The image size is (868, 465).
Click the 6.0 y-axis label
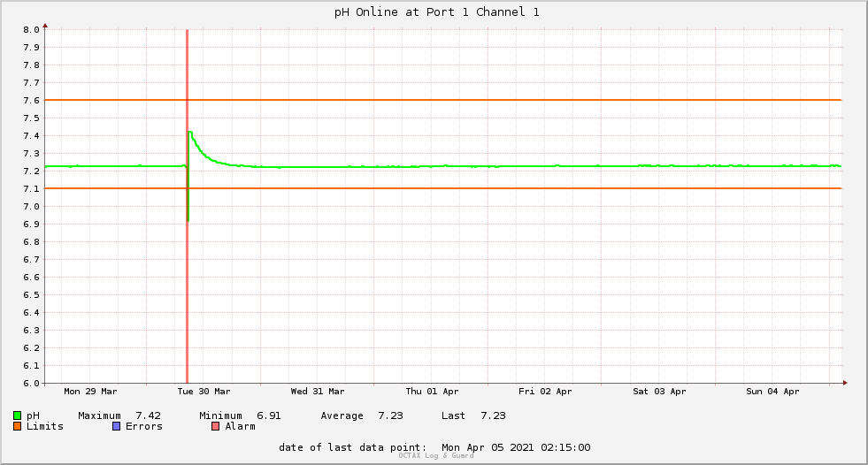tap(32, 383)
